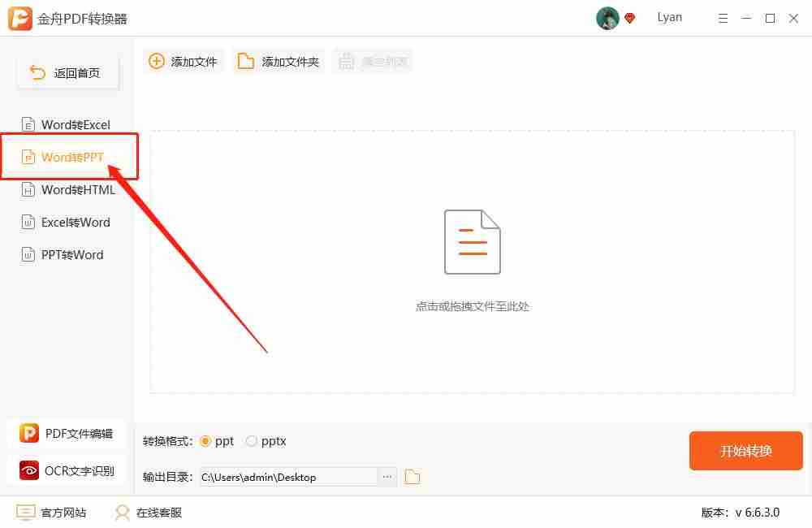Click 添加文件 to add files
The width and height of the screenshot is (812, 528).
[184, 62]
